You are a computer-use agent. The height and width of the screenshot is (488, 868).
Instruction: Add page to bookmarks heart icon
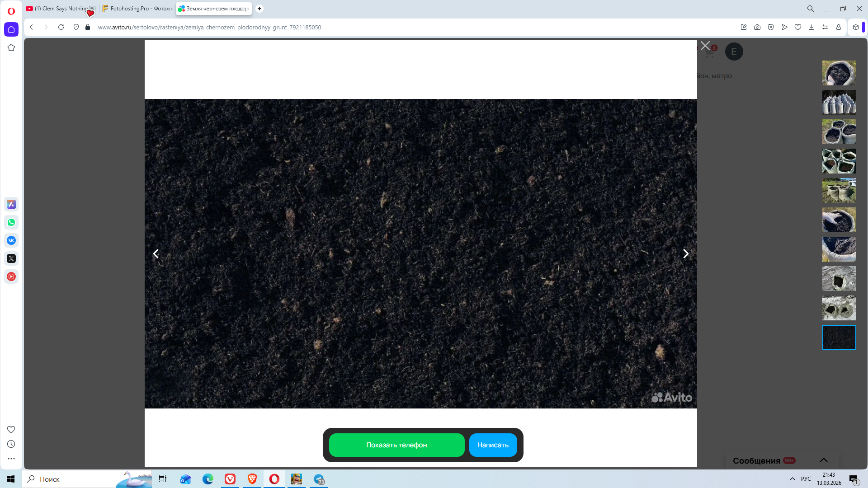(x=798, y=27)
